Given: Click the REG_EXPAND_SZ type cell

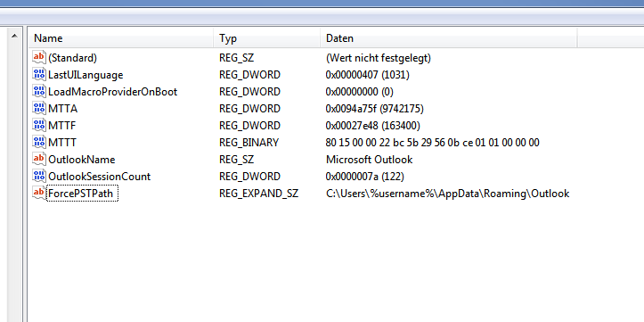Looking at the screenshot, I should pyautogui.click(x=258, y=194).
